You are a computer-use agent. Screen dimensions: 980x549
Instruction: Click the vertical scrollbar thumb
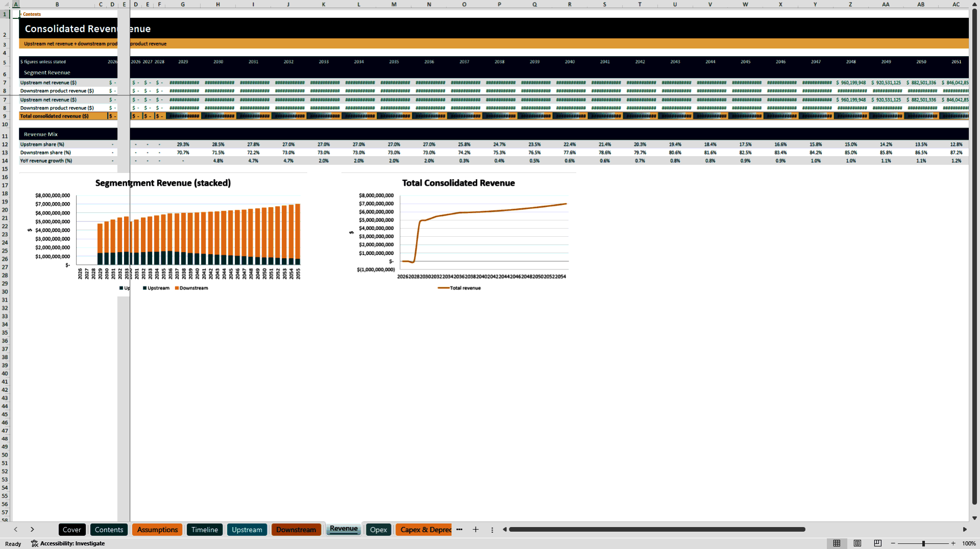coord(974,257)
